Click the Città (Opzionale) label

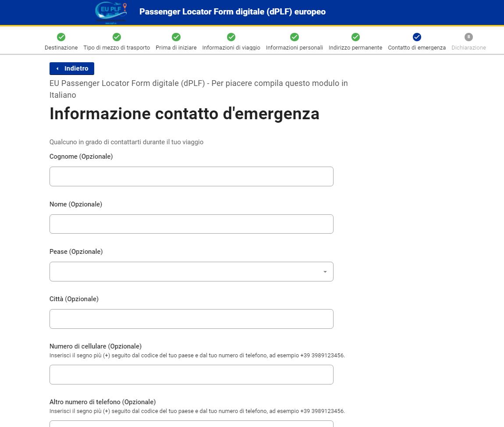coord(74,299)
